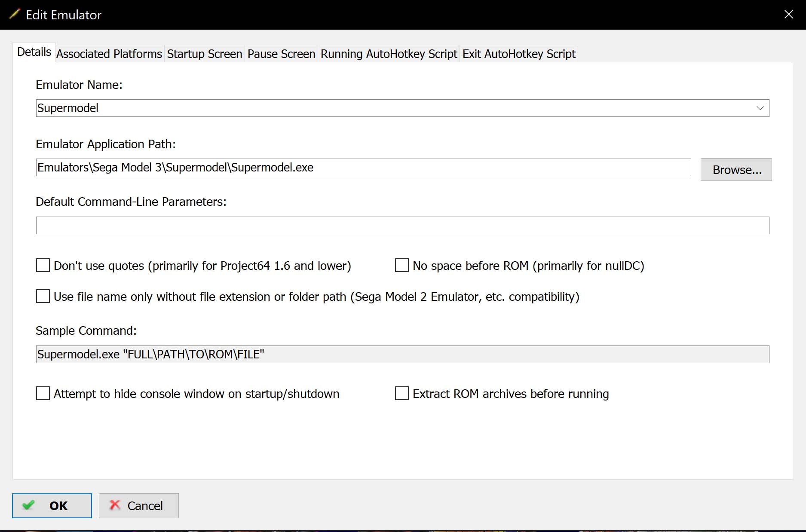Click the Default Command-Line Parameters field
The width and height of the screenshot is (806, 532).
[402, 225]
